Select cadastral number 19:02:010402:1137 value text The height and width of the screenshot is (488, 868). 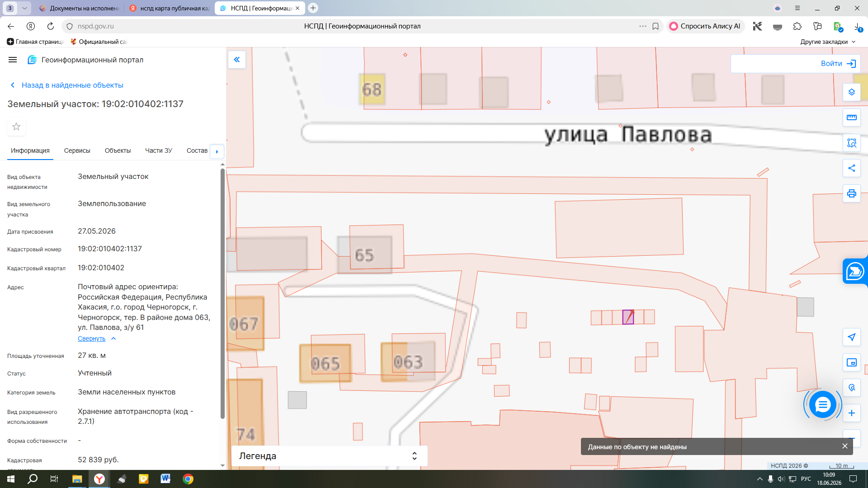click(110, 249)
